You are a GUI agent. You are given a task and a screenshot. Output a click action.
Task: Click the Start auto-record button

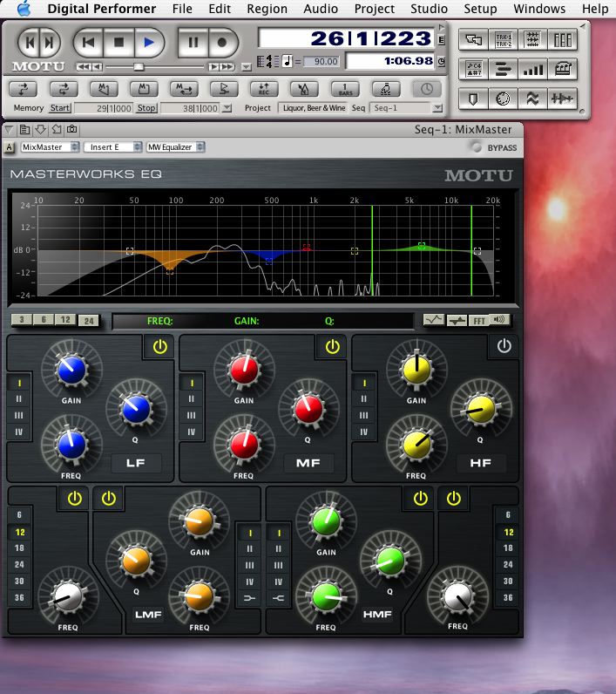[60, 108]
